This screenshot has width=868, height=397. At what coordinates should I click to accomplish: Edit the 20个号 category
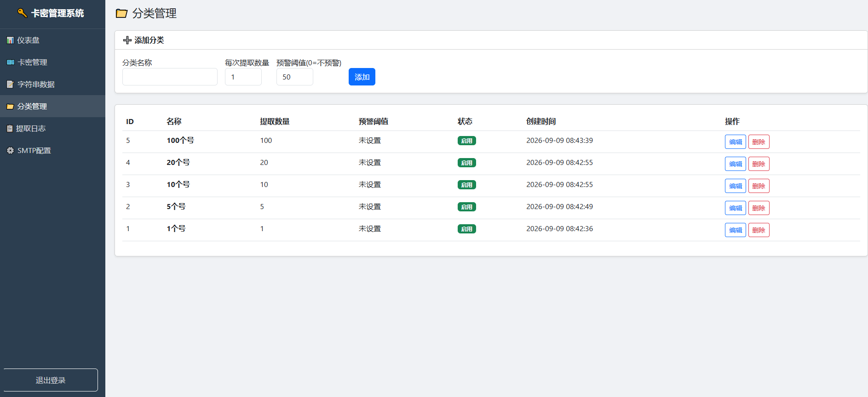click(736, 164)
